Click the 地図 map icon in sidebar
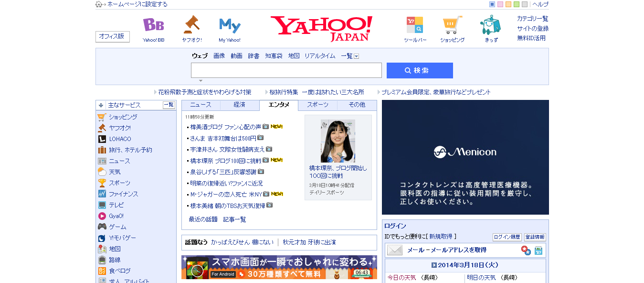Viewport: 644px width, 283px height. [102, 249]
